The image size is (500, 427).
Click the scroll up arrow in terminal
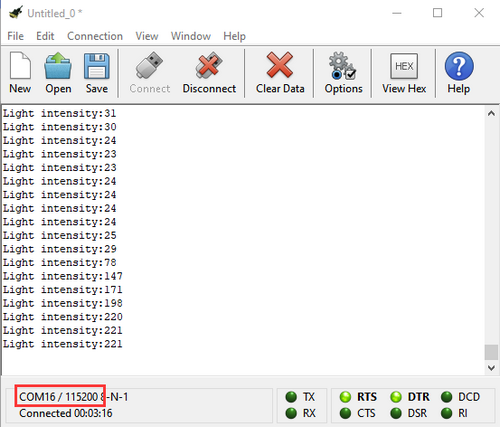coord(491,113)
